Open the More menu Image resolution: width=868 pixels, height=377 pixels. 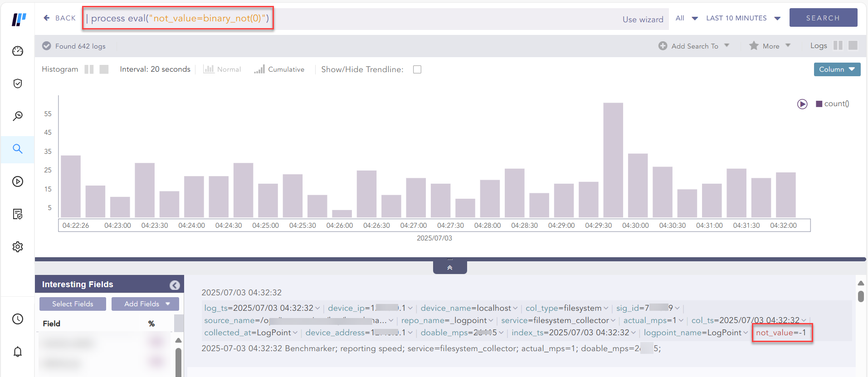click(x=770, y=46)
